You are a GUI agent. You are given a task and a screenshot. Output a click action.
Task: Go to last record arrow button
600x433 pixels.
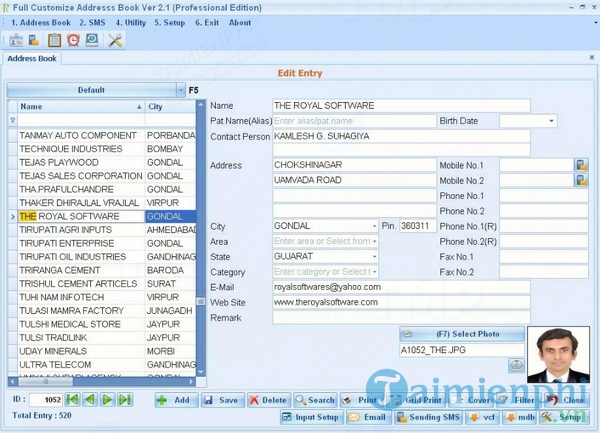pos(125,400)
